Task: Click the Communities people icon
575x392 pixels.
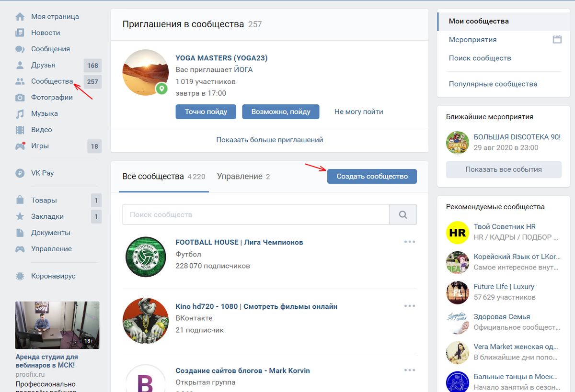Action: point(20,81)
